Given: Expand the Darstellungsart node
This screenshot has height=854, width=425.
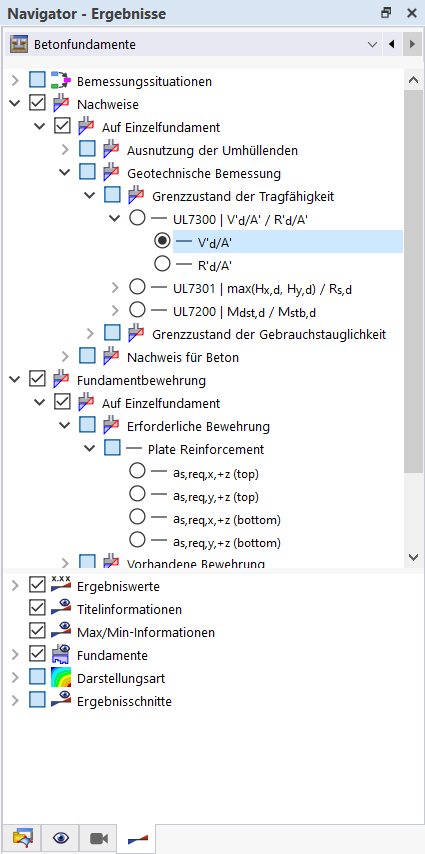Looking at the screenshot, I should pos(15,678).
